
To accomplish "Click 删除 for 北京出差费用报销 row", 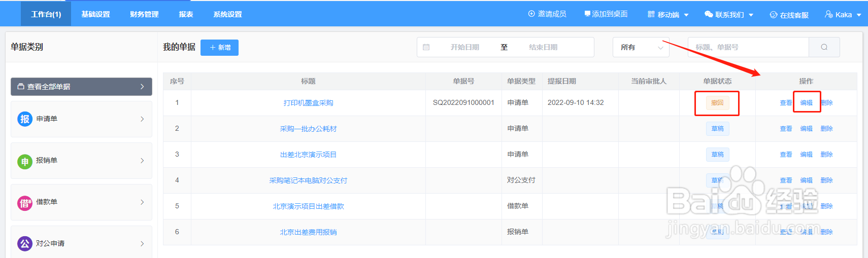I will click(x=826, y=232).
